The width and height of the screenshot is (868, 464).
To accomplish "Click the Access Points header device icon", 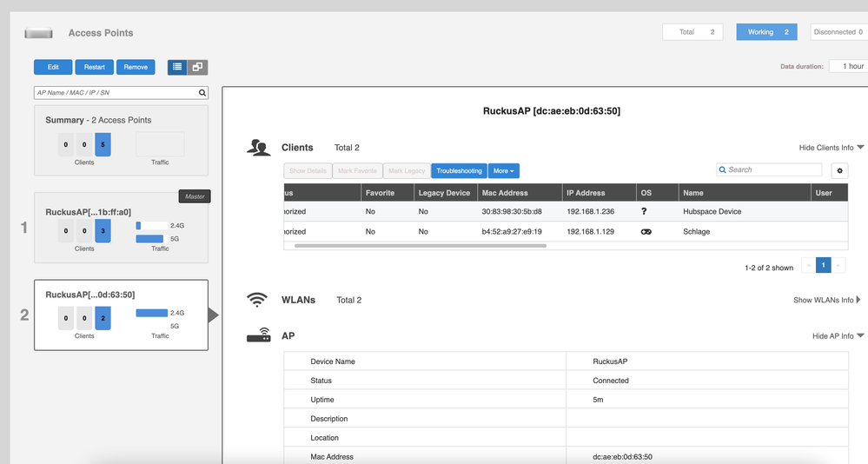I will [x=39, y=33].
